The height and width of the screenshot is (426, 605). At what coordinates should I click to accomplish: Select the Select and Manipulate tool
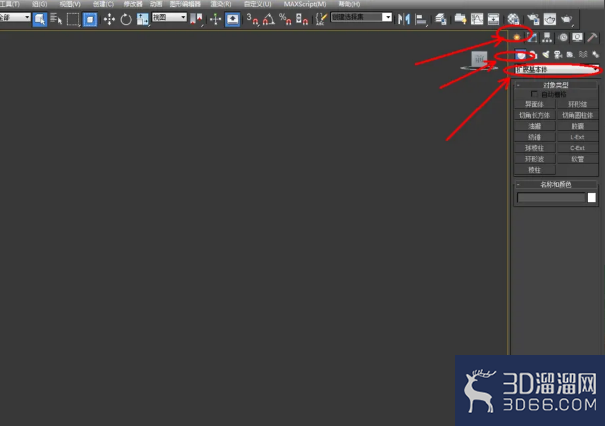pos(215,19)
